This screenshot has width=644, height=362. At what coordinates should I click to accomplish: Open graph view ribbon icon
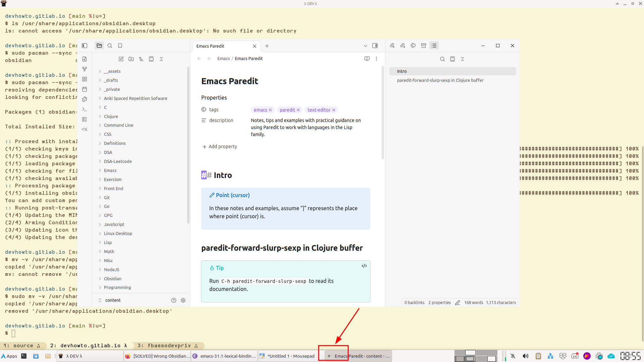tap(85, 69)
